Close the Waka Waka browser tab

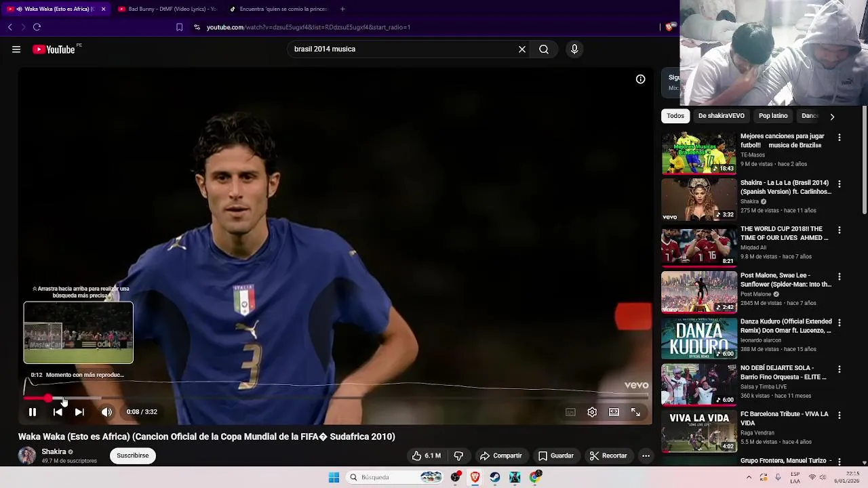(x=104, y=9)
